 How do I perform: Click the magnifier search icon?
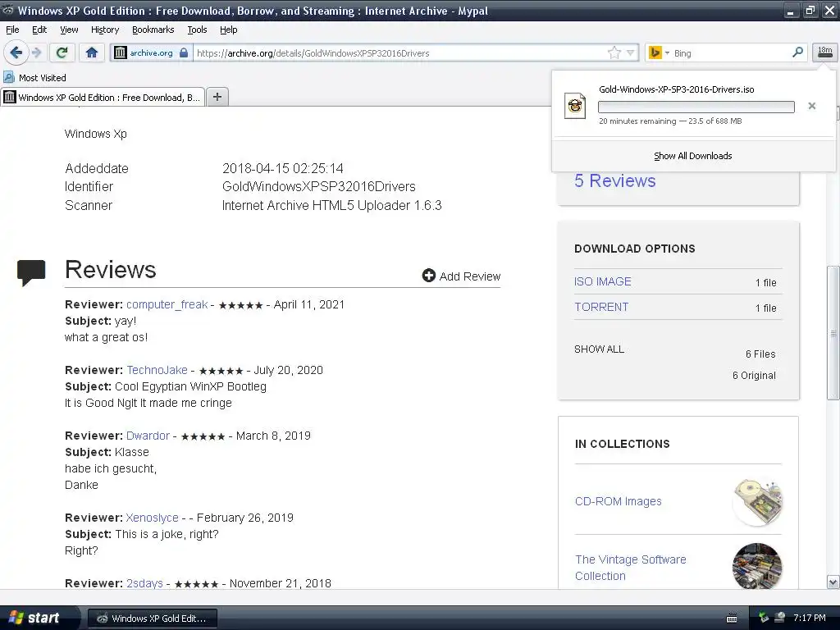797,52
